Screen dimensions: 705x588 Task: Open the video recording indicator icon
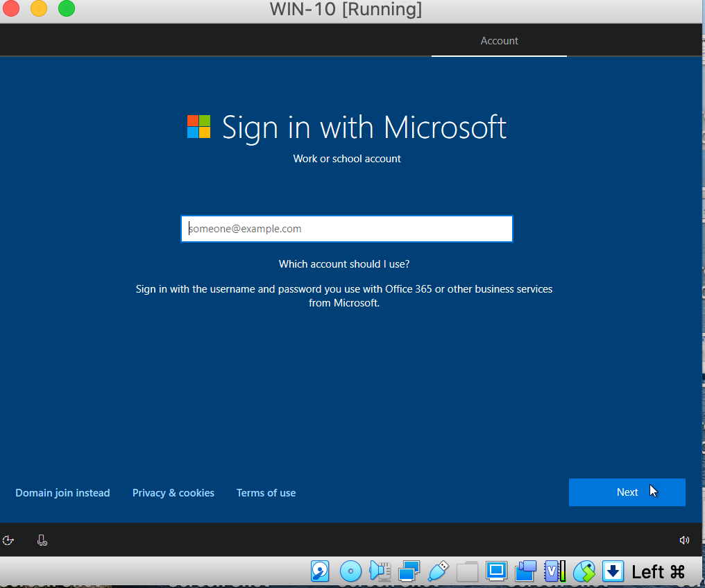525,571
